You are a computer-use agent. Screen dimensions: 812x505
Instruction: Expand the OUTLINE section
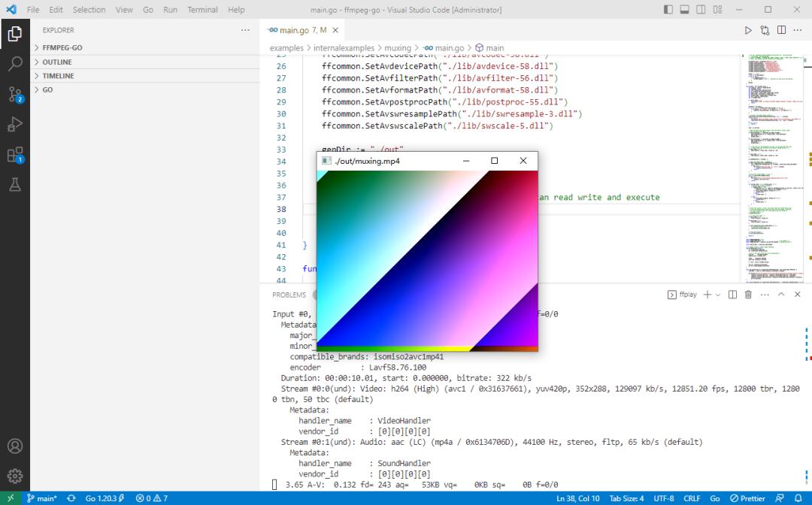coord(57,62)
